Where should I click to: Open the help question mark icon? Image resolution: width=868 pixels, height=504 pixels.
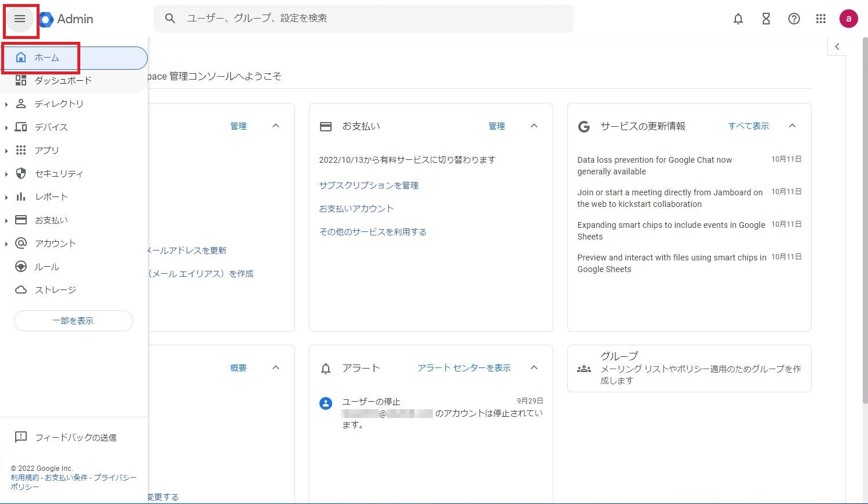tap(794, 19)
